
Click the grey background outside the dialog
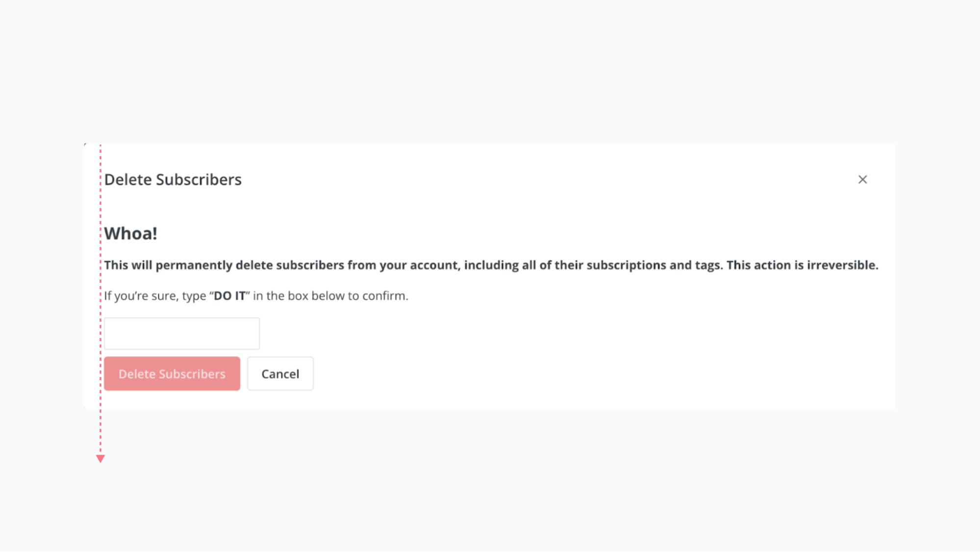(490, 74)
